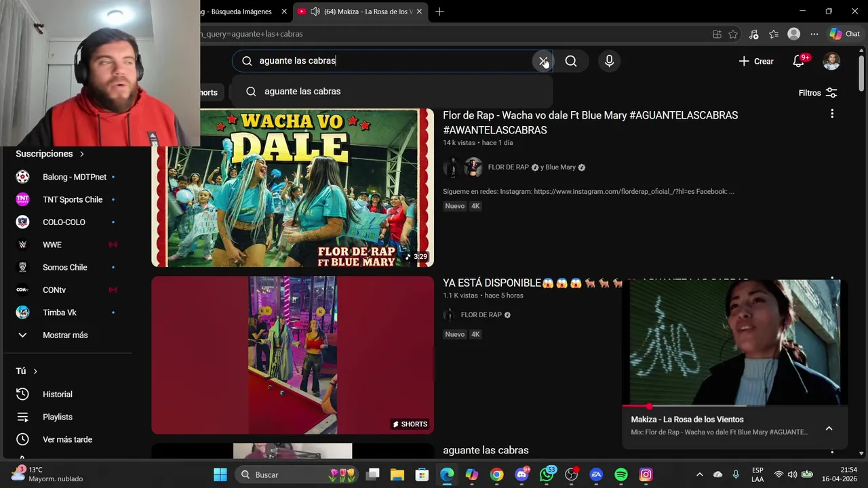Open the YouTube notifications bell
868x488 pixels.
click(x=799, y=61)
